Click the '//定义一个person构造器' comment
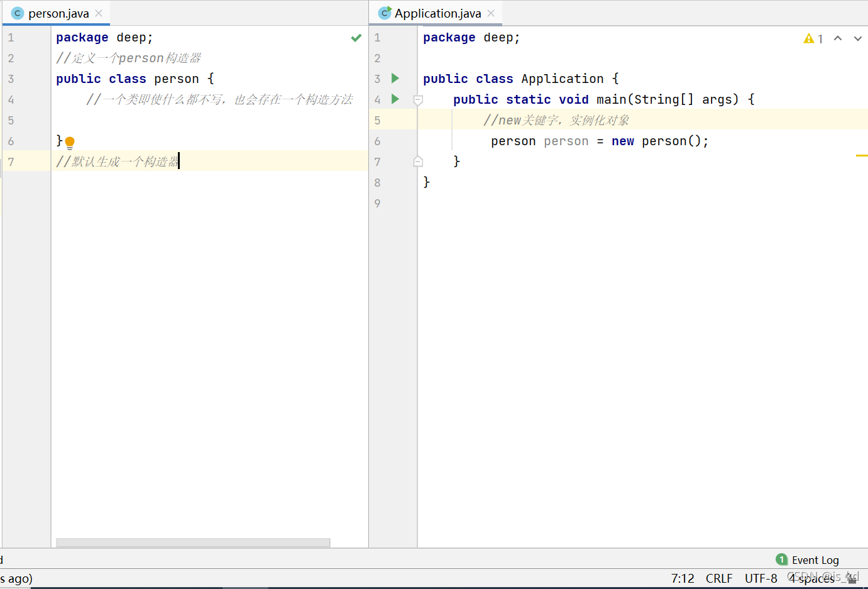Screen dimensions: 868x589 pos(128,58)
